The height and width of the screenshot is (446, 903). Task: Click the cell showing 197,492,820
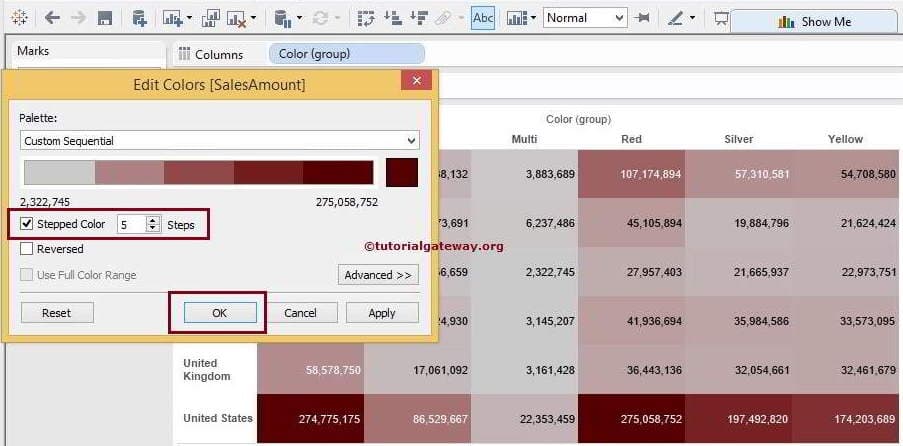point(739,419)
